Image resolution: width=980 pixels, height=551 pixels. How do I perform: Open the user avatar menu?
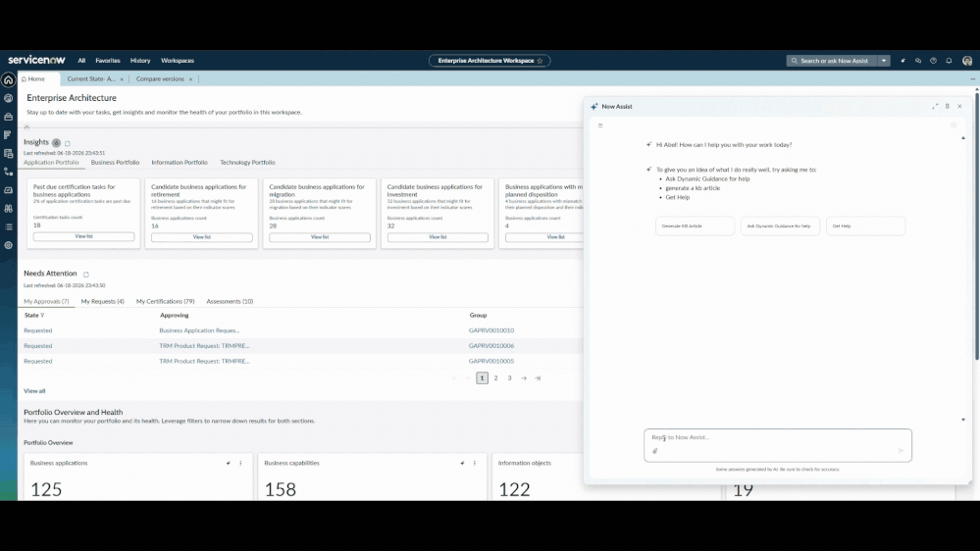coord(967,61)
